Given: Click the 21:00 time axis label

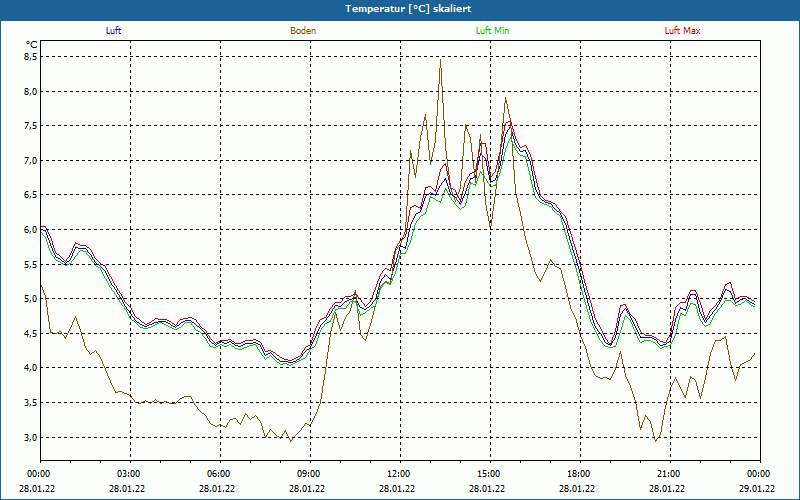Looking at the screenshot, I should point(670,473).
